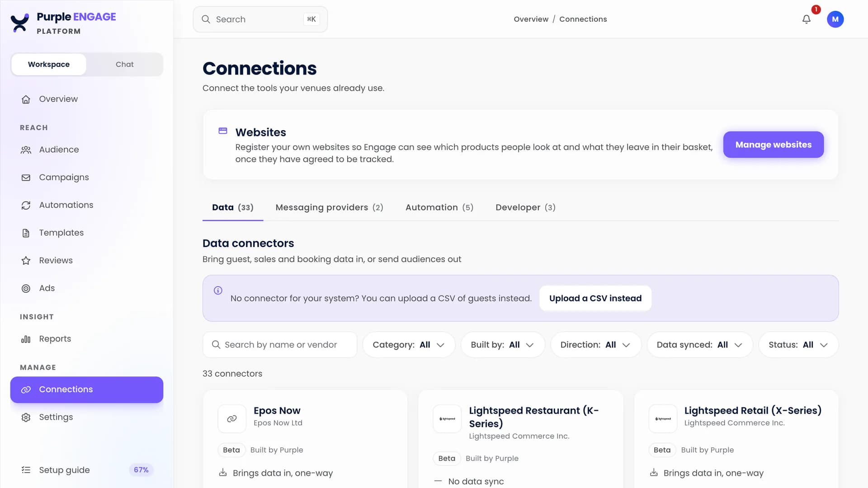Open the Data synced filter dropdown
Image resolution: width=868 pixels, height=488 pixels.
[x=699, y=345]
